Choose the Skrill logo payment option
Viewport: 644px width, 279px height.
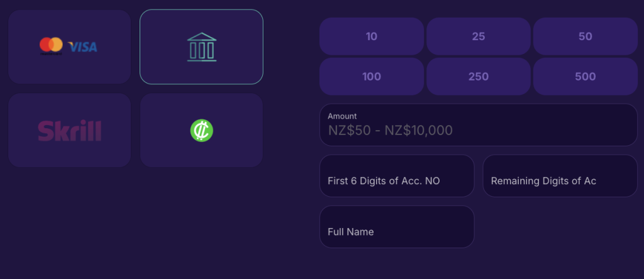pyautogui.click(x=69, y=131)
